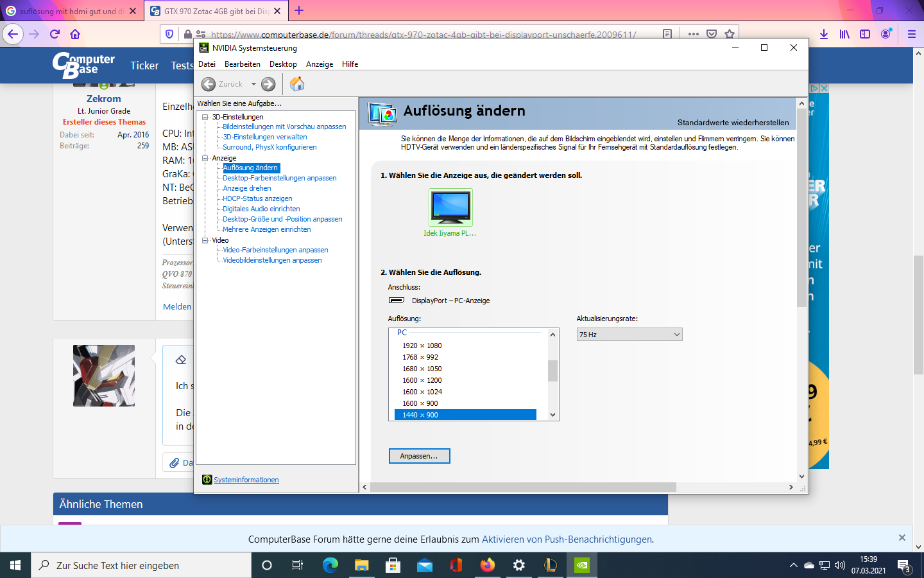Collapse the Video tree node
The image size is (924, 578).
(205, 240)
